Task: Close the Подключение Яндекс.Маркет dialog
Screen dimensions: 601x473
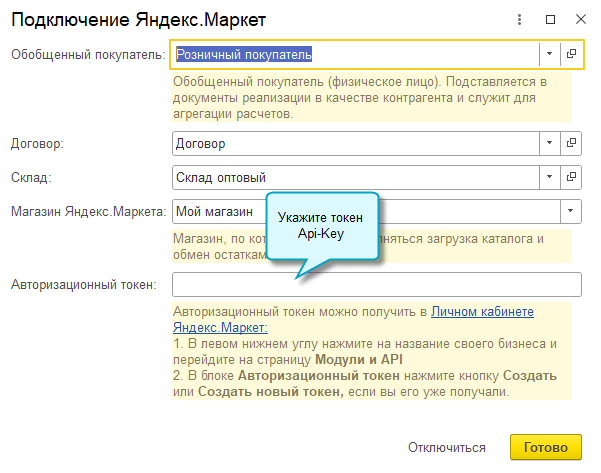Action: 580,19
